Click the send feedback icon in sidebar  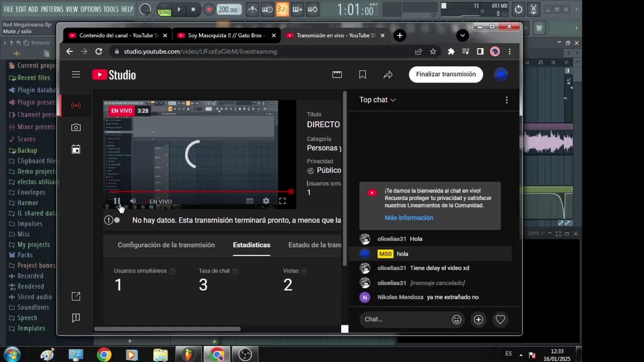pyautogui.click(x=76, y=318)
